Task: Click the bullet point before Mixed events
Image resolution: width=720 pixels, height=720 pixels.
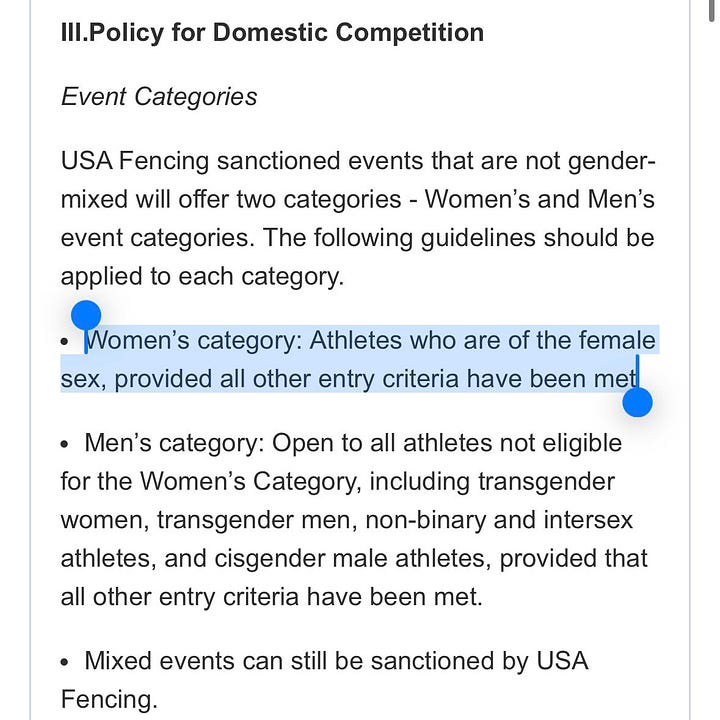Action: (x=64, y=662)
